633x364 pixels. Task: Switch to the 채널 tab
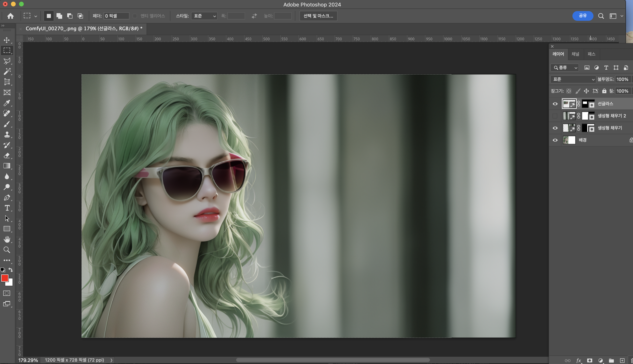[575, 54]
